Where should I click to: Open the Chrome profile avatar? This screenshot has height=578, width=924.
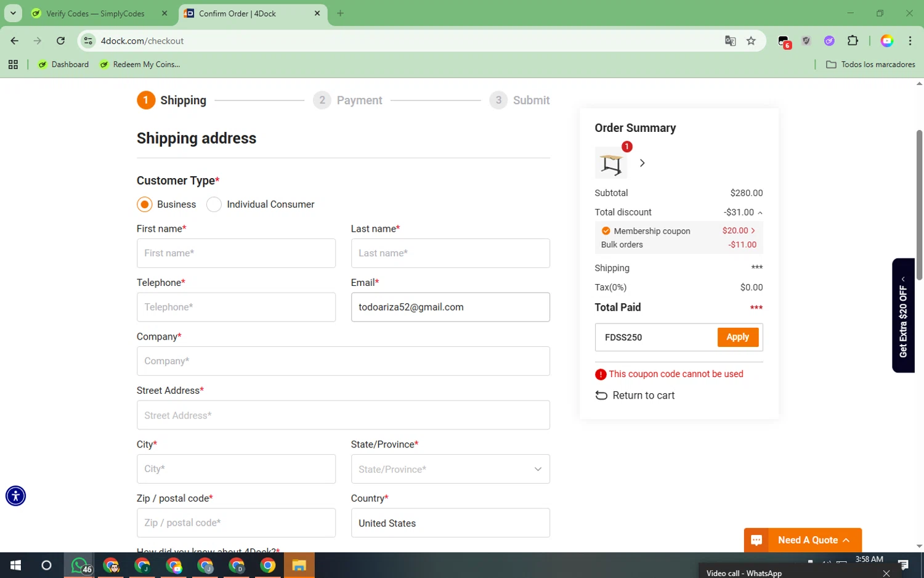pyautogui.click(x=887, y=41)
